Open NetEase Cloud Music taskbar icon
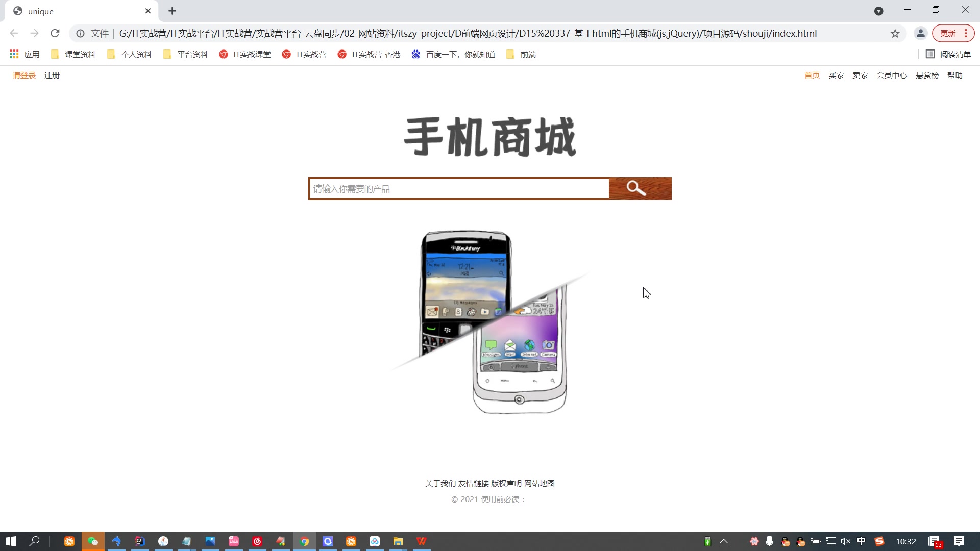Screen dimensions: 980x551 tap(257, 541)
